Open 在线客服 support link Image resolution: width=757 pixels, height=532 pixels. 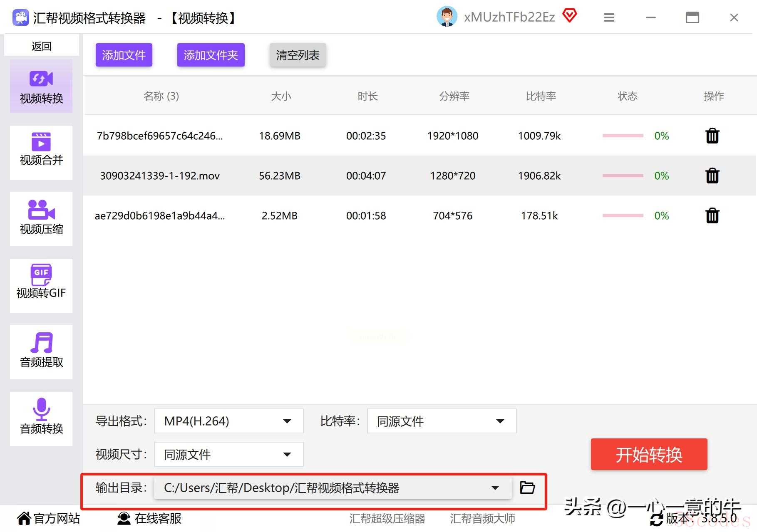(x=149, y=519)
